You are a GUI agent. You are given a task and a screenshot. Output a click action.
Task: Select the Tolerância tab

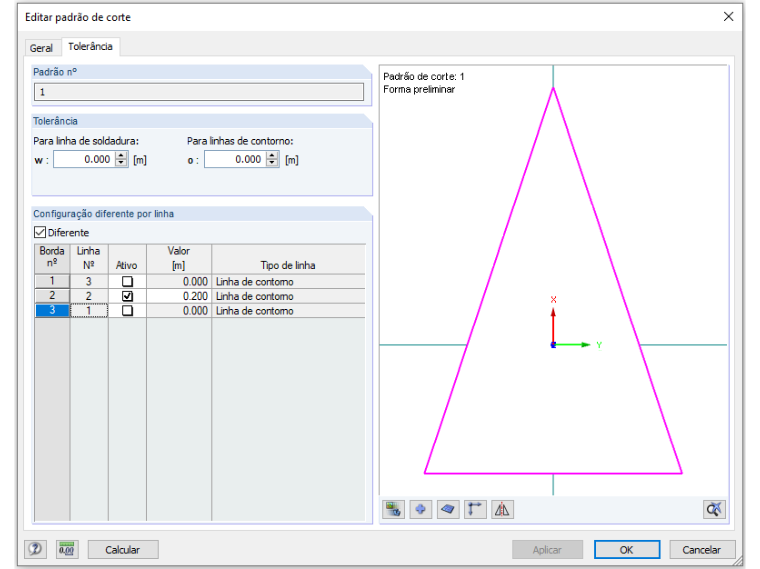pyautogui.click(x=91, y=47)
